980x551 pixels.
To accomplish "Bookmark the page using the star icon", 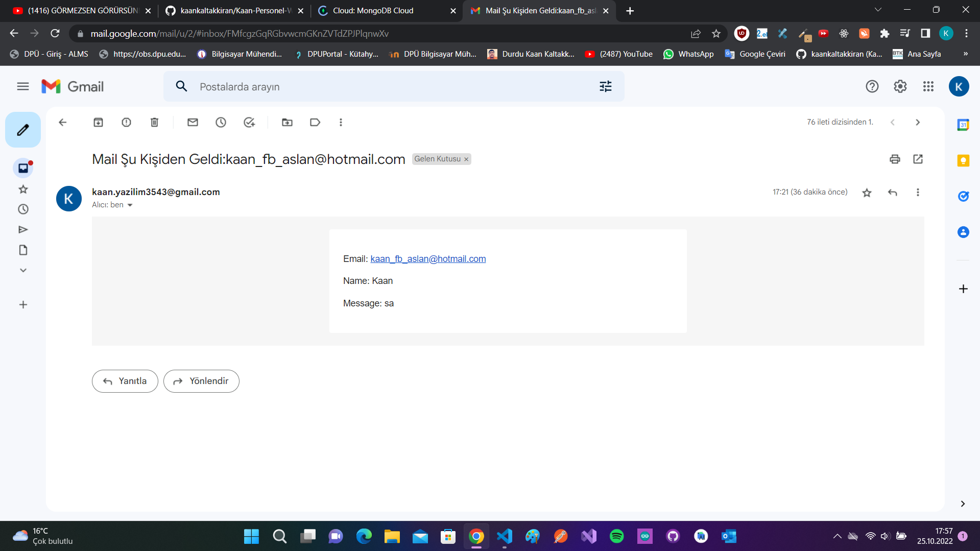I will coord(716,33).
